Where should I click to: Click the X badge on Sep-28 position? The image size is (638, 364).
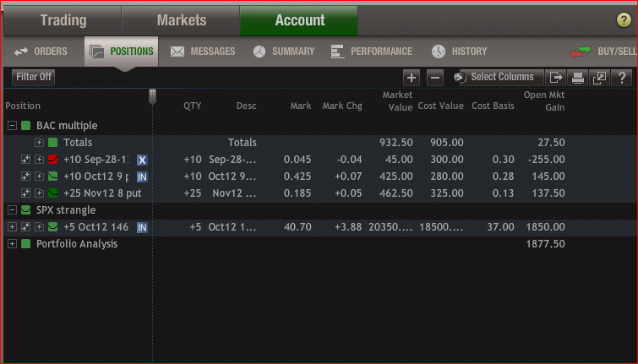(x=142, y=160)
